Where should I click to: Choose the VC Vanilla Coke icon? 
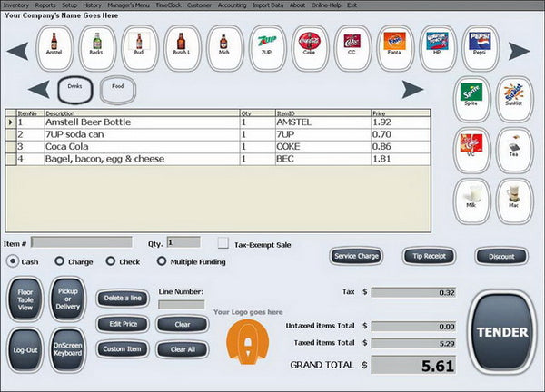(472, 150)
